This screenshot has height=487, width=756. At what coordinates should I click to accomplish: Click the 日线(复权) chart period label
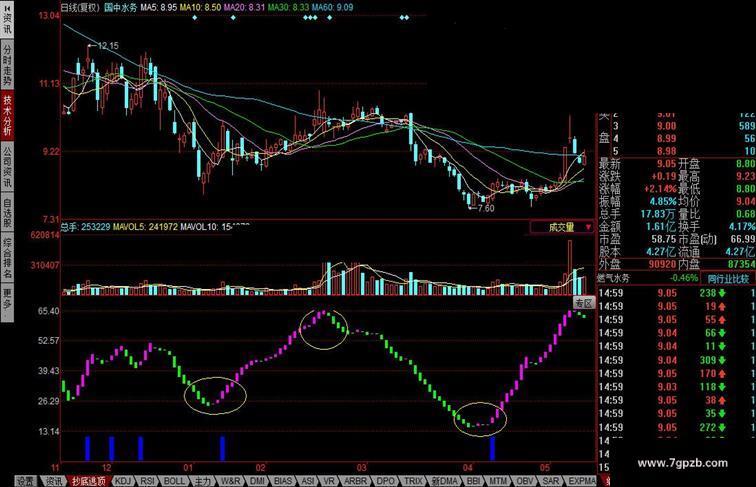(x=80, y=7)
